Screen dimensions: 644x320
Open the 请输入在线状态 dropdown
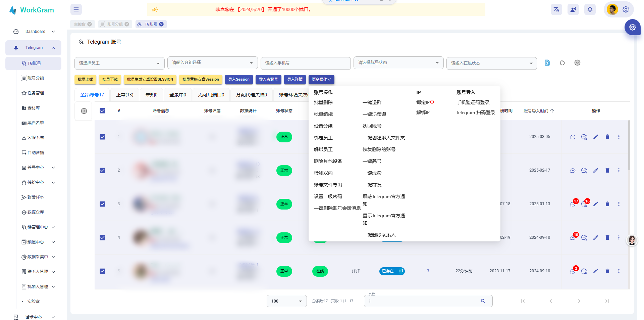491,63
